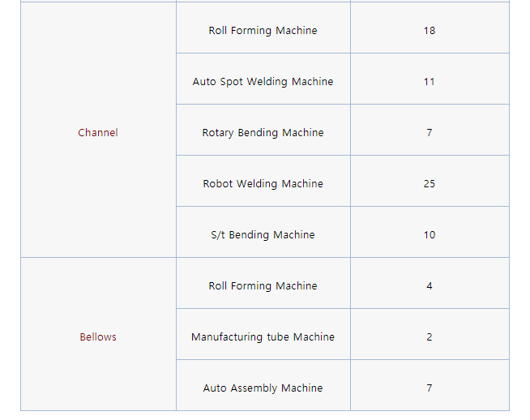Click the Bellows category cell
The width and height of the screenshot is (530, 420).
pyautogui.click(x=98, y=334)
